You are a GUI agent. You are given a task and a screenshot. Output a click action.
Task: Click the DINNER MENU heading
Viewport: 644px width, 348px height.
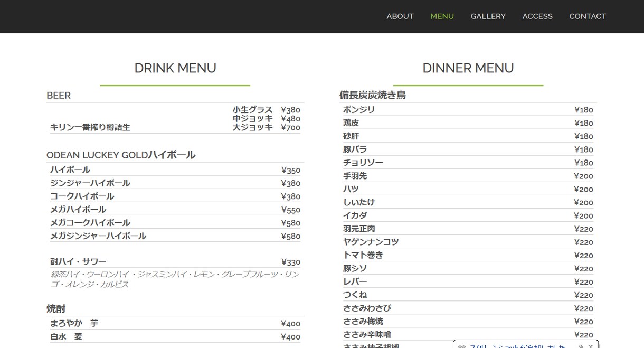[x=468, y=68]
